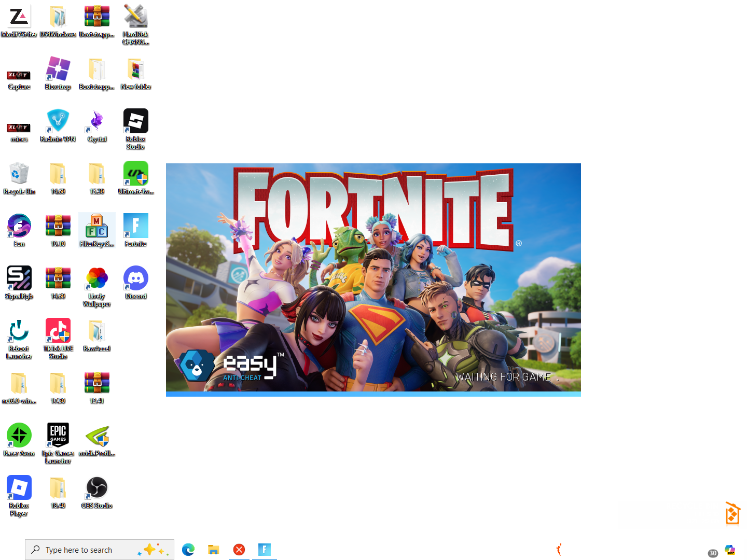This screenshot has height=560, width=747.
Task: Open Roblox Studio from the desktop
Action: [136, 129]
